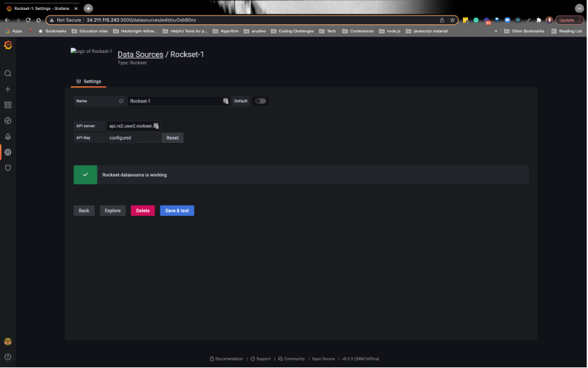
Task: Open the Algorithm bookmark folder
Action: pos(226,31)
